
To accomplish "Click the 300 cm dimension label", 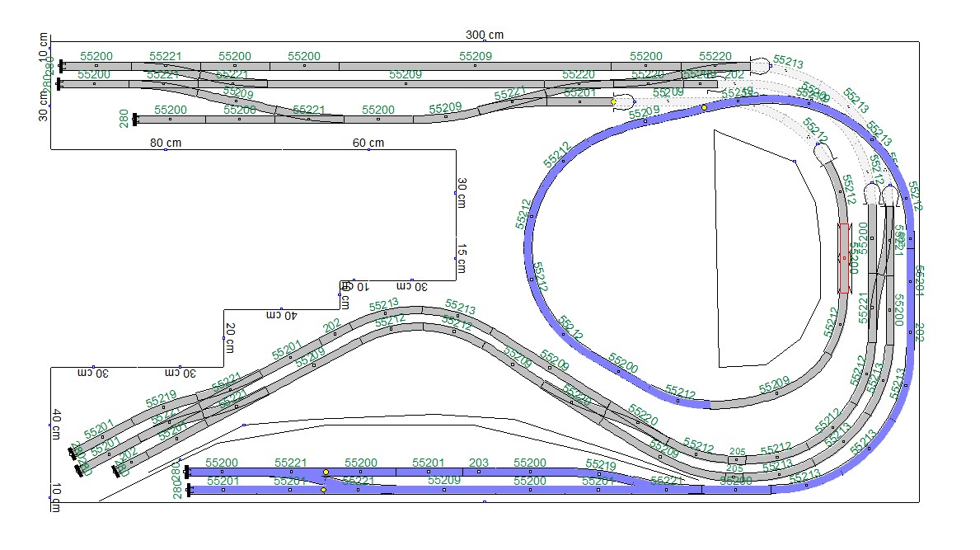I will coord(484,35).
